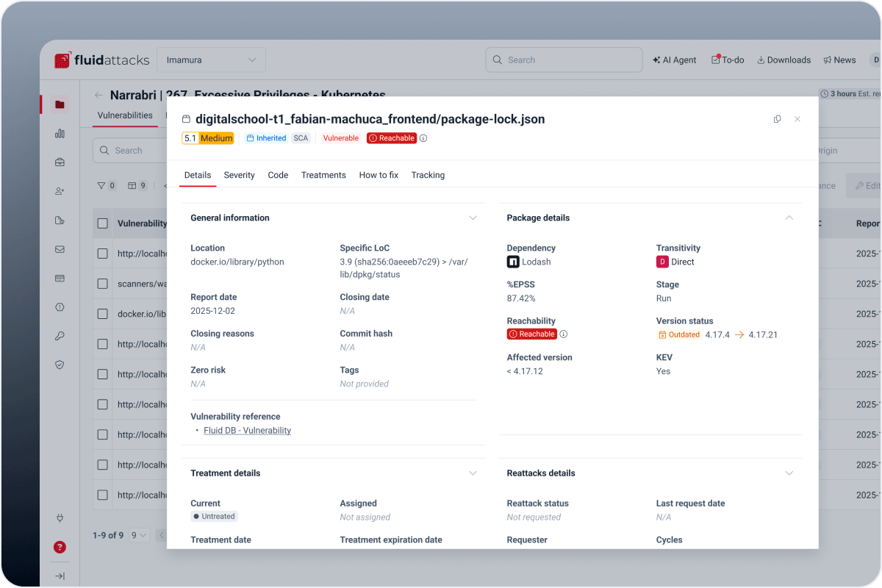This screenshot has width=882, height=588.
Task: Check the docker.io/lib row checkbox
Action: click(103, 314)
